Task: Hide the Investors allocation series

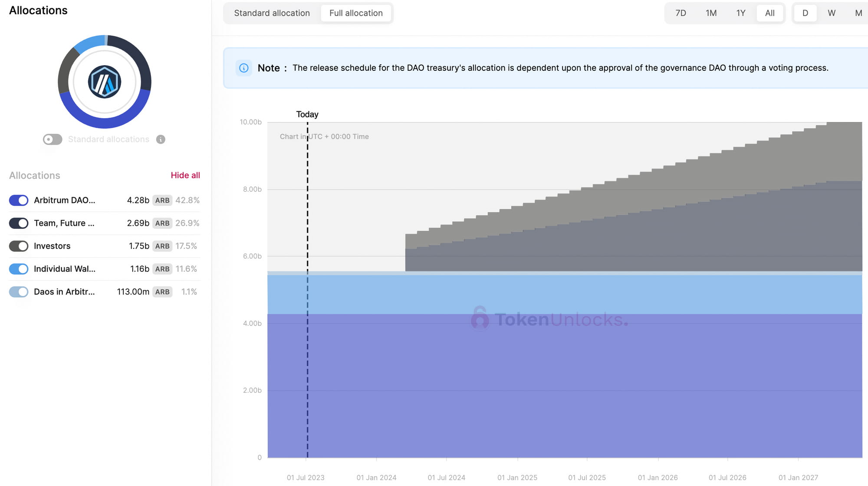Action: pos(19,246)
